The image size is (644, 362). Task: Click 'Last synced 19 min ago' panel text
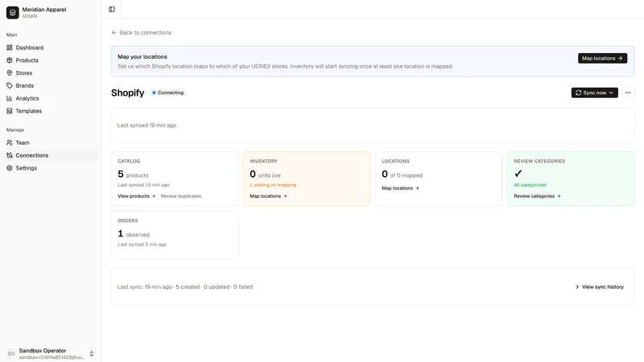pos(147,125)
